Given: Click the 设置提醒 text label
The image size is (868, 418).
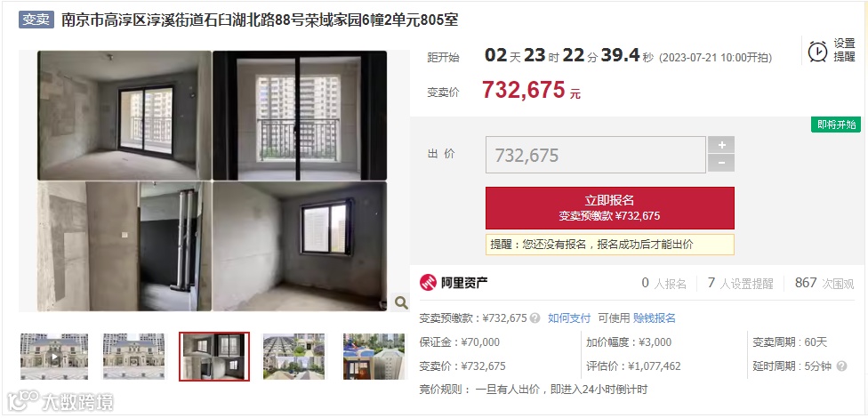Looking at the screenshot, I should tap(845, 51).
